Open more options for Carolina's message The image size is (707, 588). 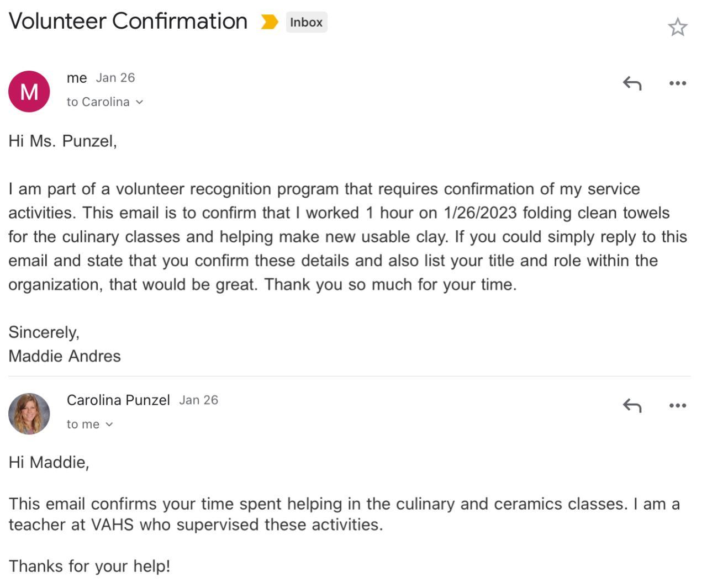[x=677, y=406]
